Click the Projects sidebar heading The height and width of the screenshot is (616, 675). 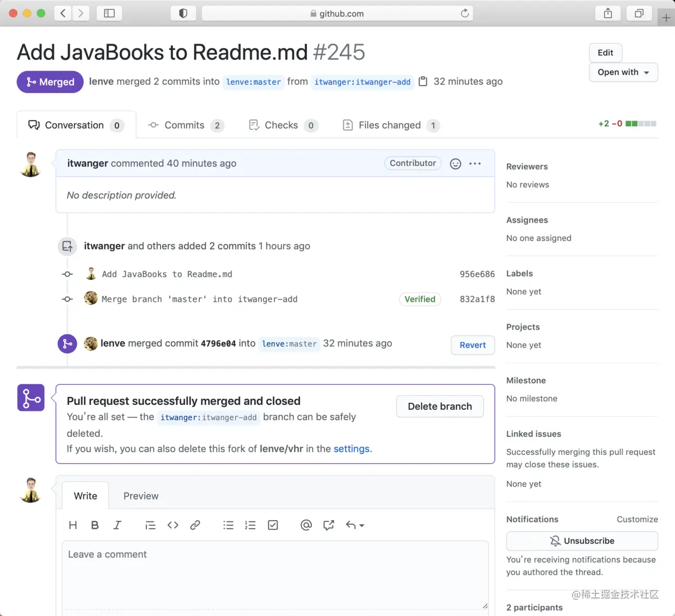click(x=523, y=327)
